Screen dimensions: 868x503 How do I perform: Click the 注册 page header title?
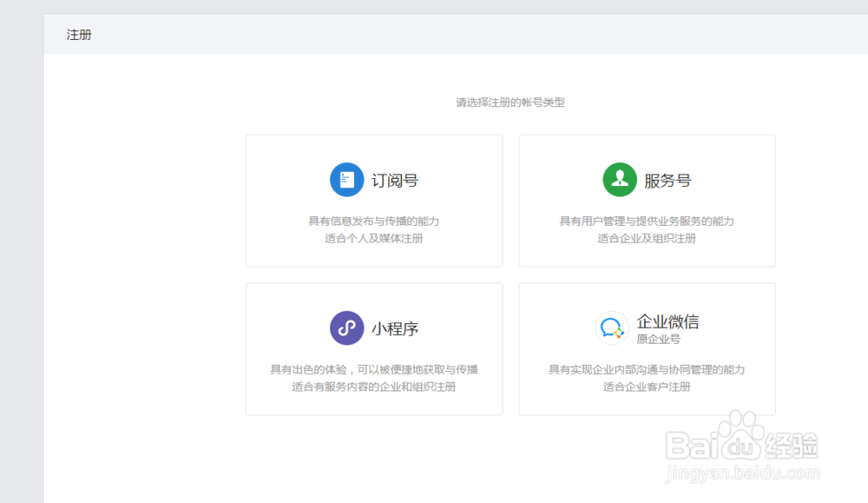pos(79,35)
